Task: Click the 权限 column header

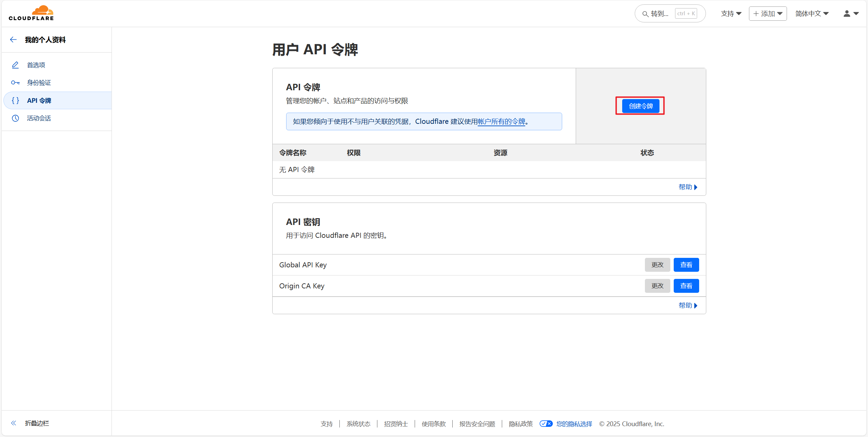Action: 354,153
